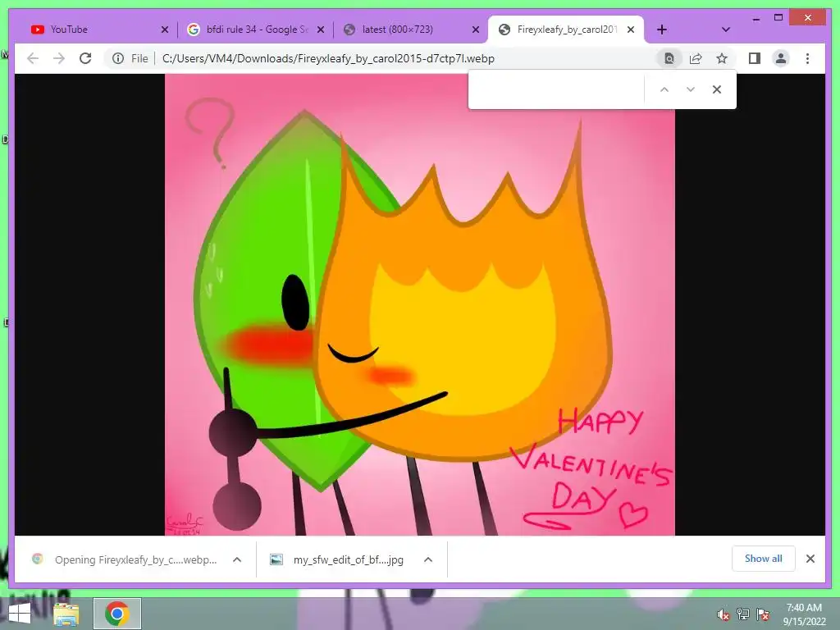The width and height of the screenshot is (840, 630).
Task: Close the find bar
Action: click(x=717, y=89)
